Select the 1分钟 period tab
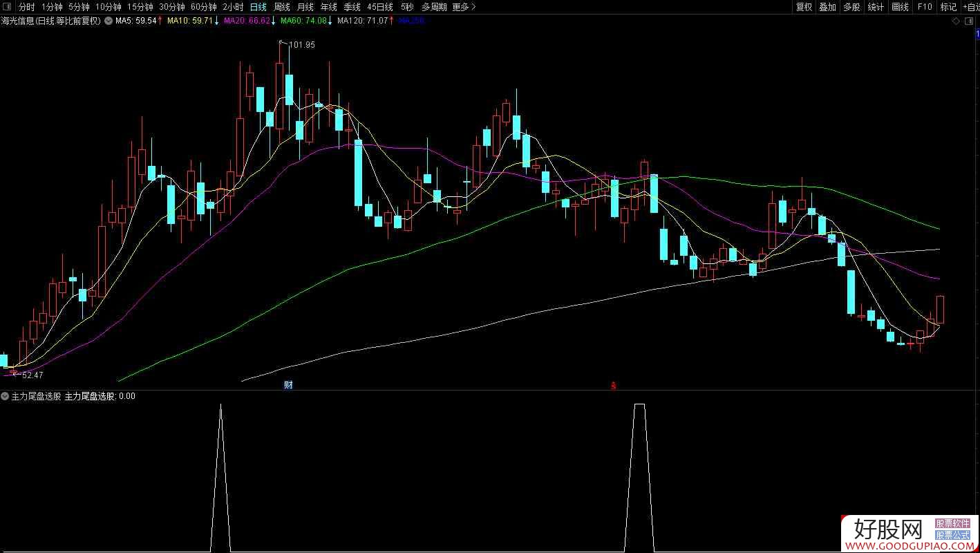Viewport: 980px width, 553px height. click(x=52, y=7)
